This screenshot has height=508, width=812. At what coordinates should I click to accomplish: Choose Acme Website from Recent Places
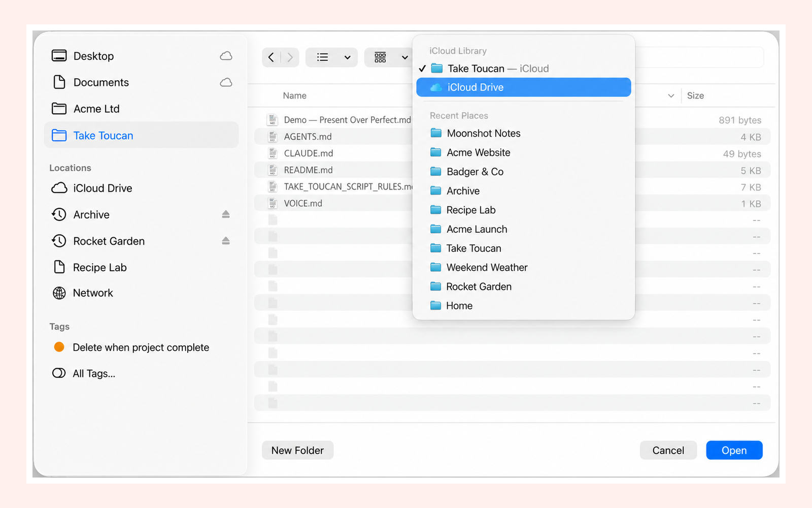point(523,152)
